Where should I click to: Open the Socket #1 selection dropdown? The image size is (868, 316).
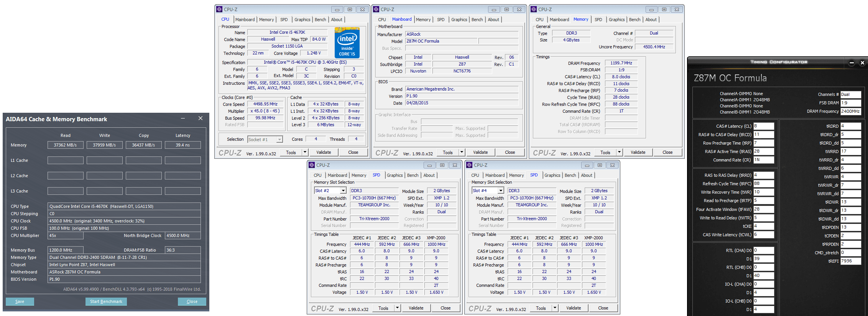[279, 140]
